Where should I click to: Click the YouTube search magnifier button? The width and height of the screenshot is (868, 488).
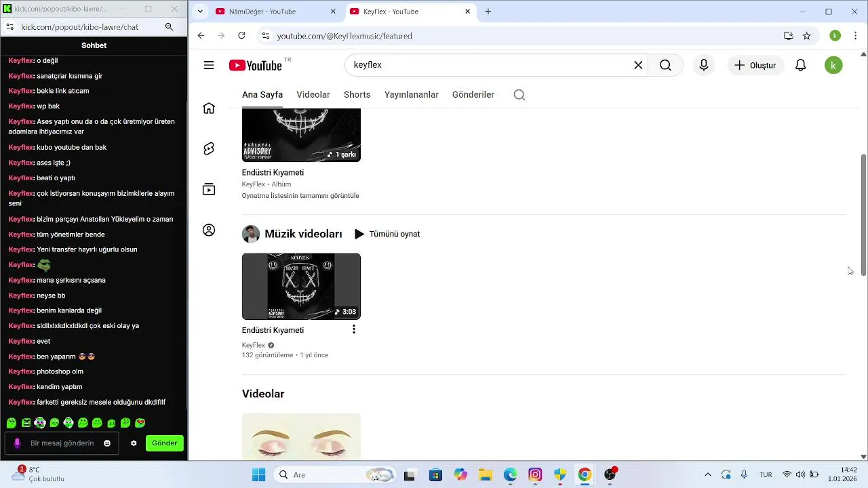(x=665, y=65)
